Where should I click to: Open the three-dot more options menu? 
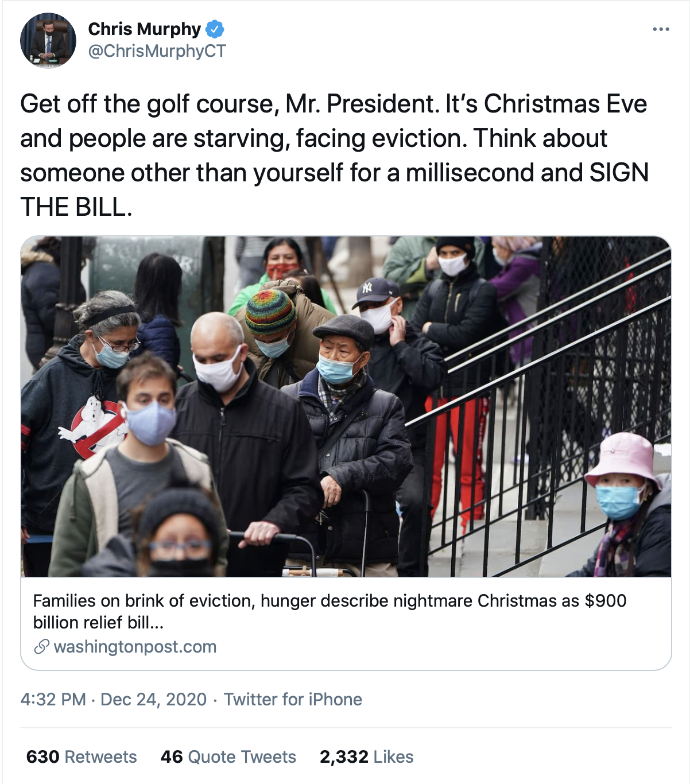661,29
